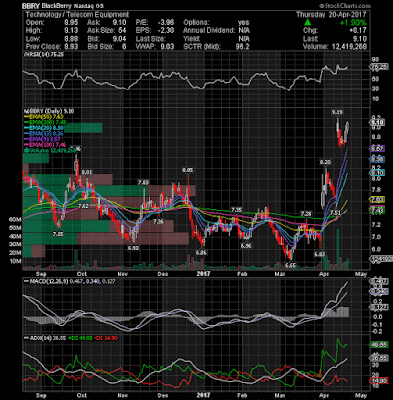Click the Volume bars icon in legend
The height and width of the screenshot is (400, 393).
(x=24, y=151)
